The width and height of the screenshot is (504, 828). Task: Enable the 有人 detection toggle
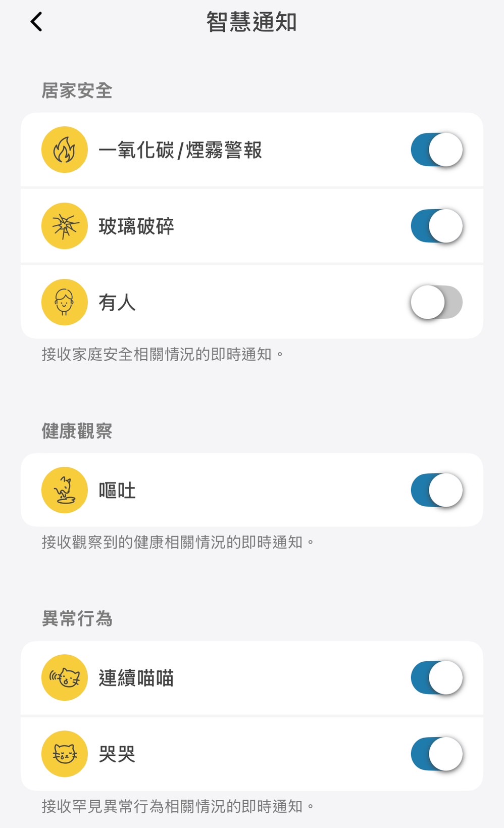(436, 302)
